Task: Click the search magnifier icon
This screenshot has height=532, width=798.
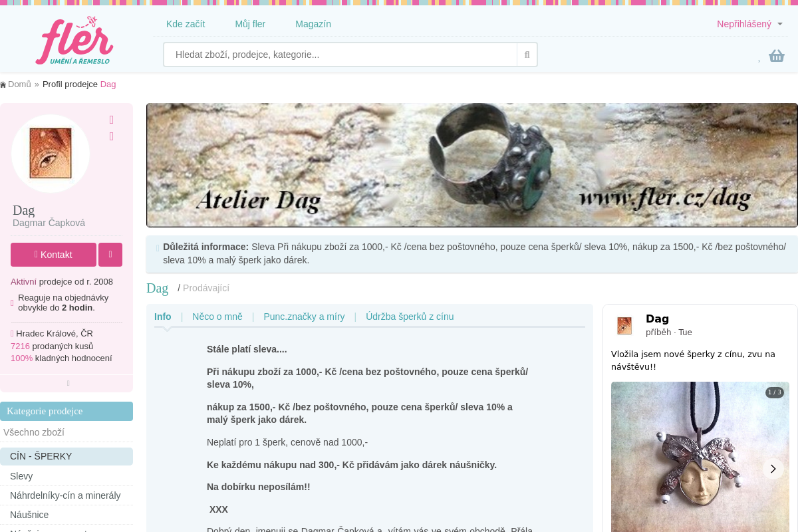Action: [527, 55]
